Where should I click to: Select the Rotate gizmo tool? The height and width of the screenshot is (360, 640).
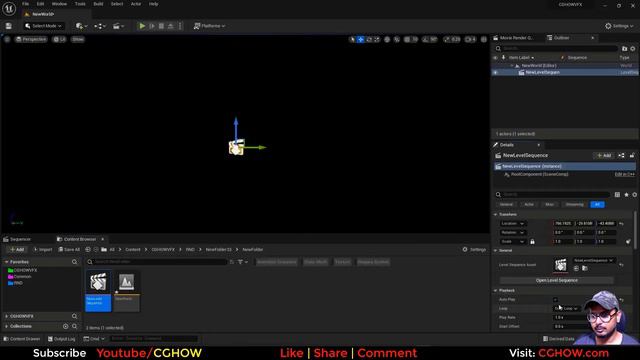click(369, 40)
